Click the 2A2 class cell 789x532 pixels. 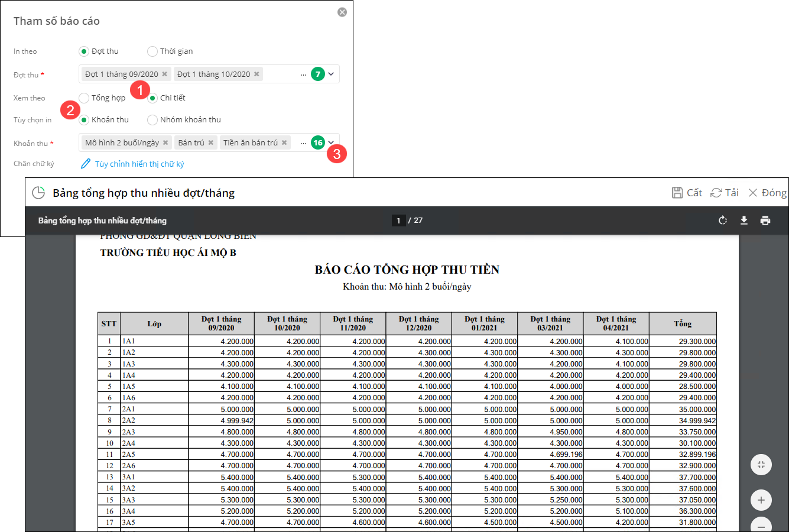(x=154, y=420)
